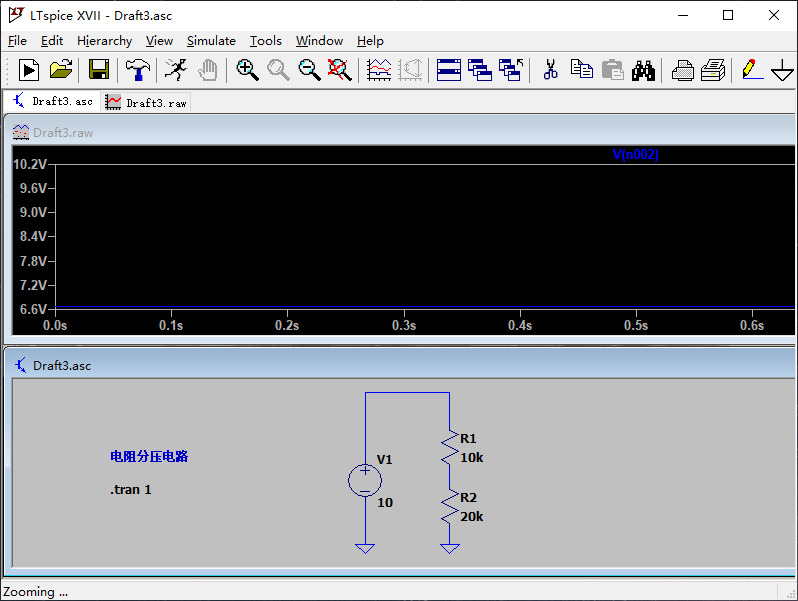798x601 pixels.
Task: Open the Hierarchy menu
Action: pyautogui.click(x=104, y=41)
